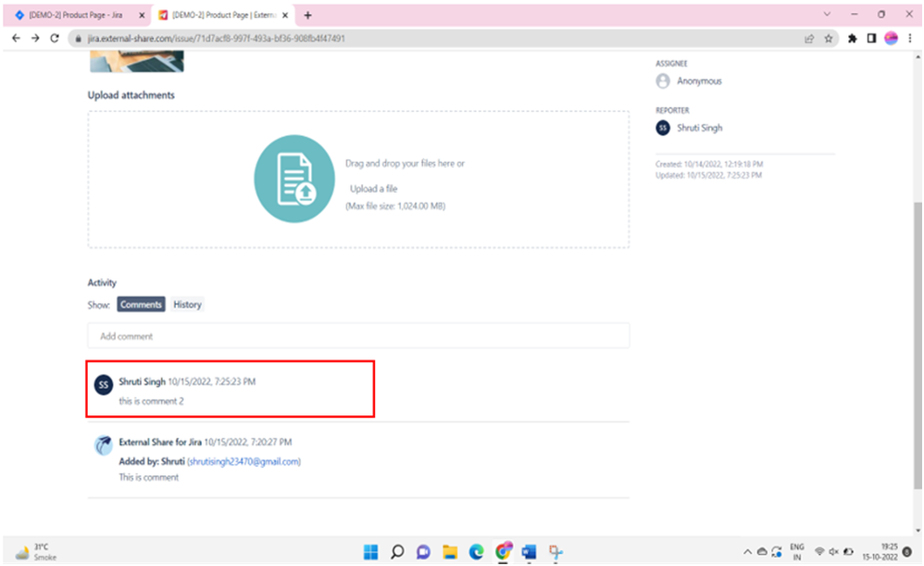Open the Chrome three-dot menu
924x566 pixels.
[910, 38]
